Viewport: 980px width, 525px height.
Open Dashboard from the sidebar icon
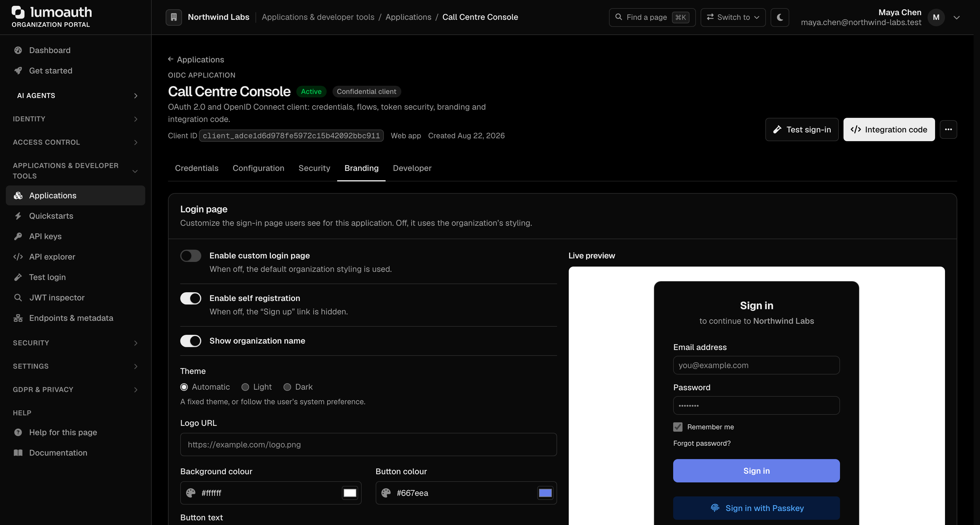point(18,50)
